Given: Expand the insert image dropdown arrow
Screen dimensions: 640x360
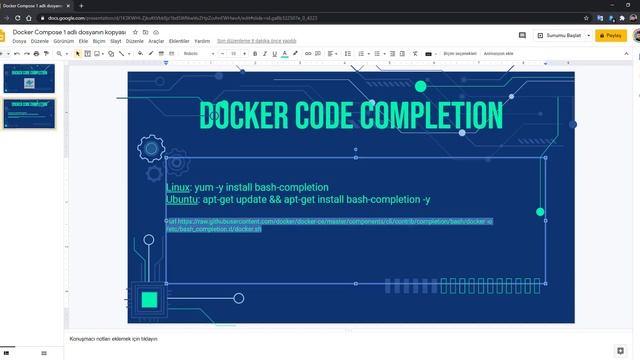Looking at the screenshot, I should point(102,53).
